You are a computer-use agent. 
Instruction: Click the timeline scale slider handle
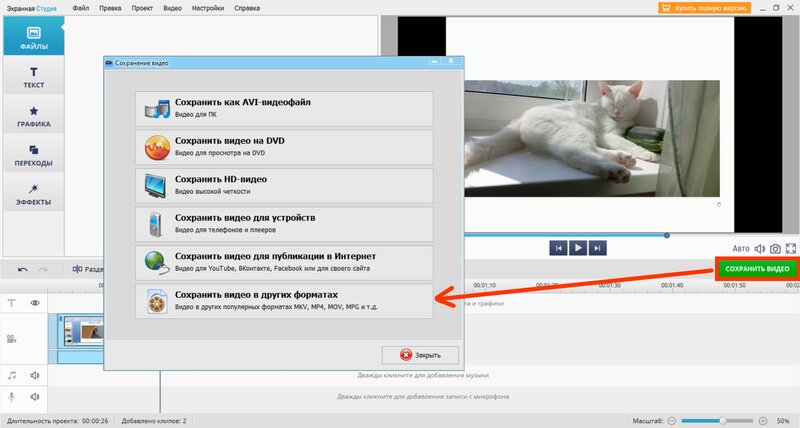[723, 421]
